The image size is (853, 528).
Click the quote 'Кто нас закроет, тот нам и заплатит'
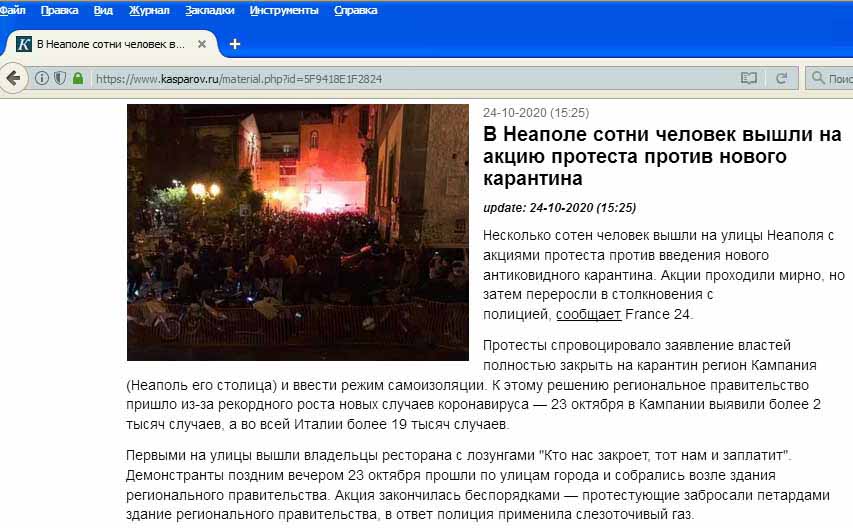click(x=664, y=455)
